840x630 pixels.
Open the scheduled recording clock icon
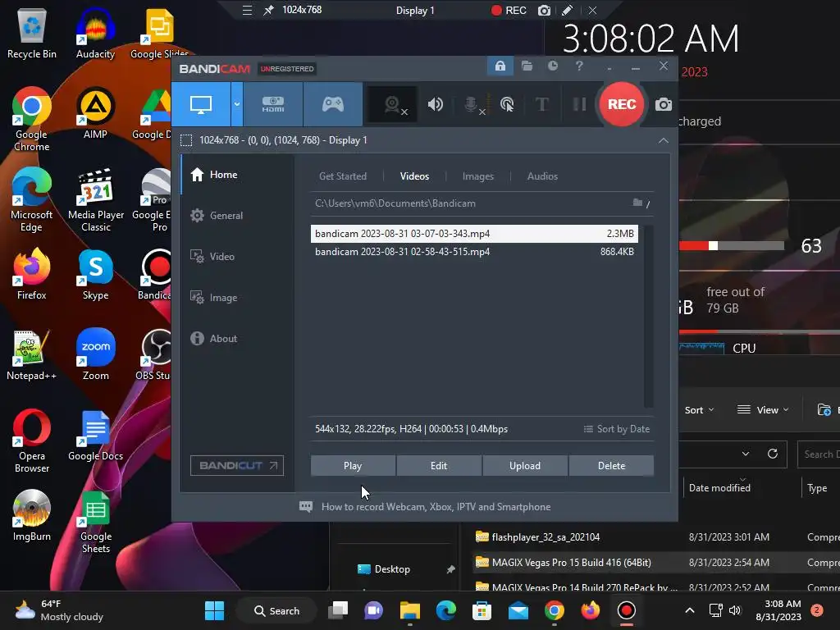[x=553, y=66]
